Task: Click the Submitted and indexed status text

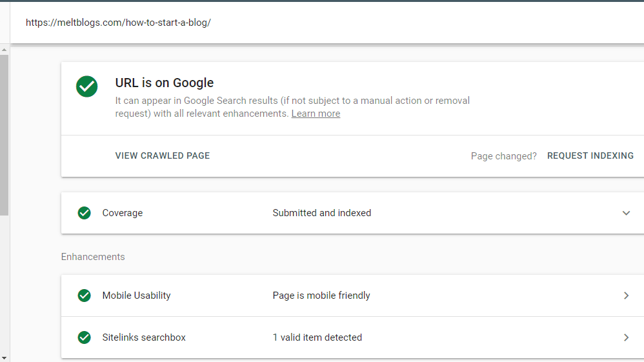Action: coord(321,213)
